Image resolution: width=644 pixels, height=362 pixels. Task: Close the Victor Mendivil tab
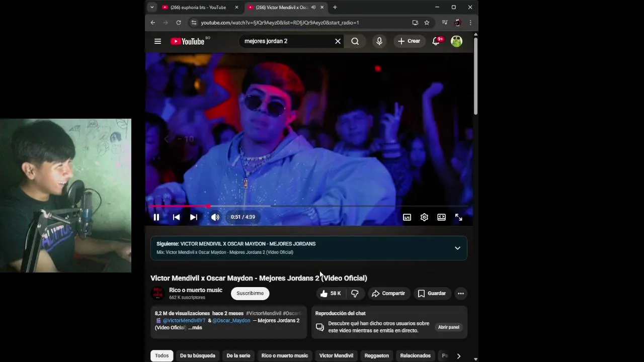click(x=322, y=8)
